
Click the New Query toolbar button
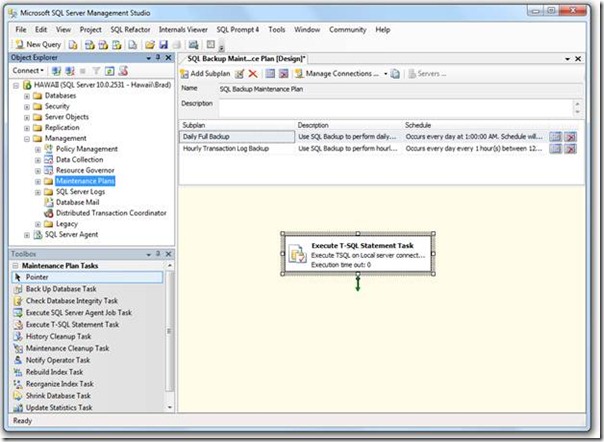[x=39, y=45]
